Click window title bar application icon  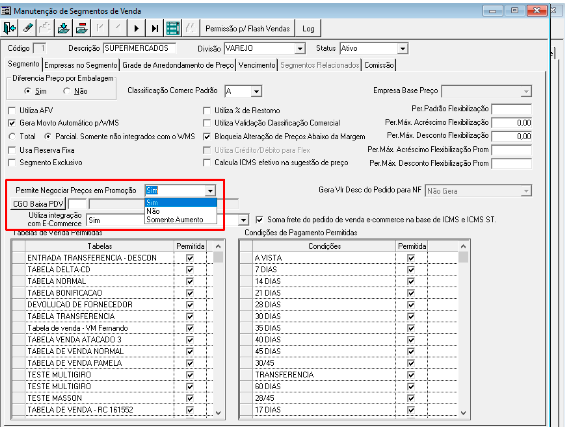click(x=6, y=11)
